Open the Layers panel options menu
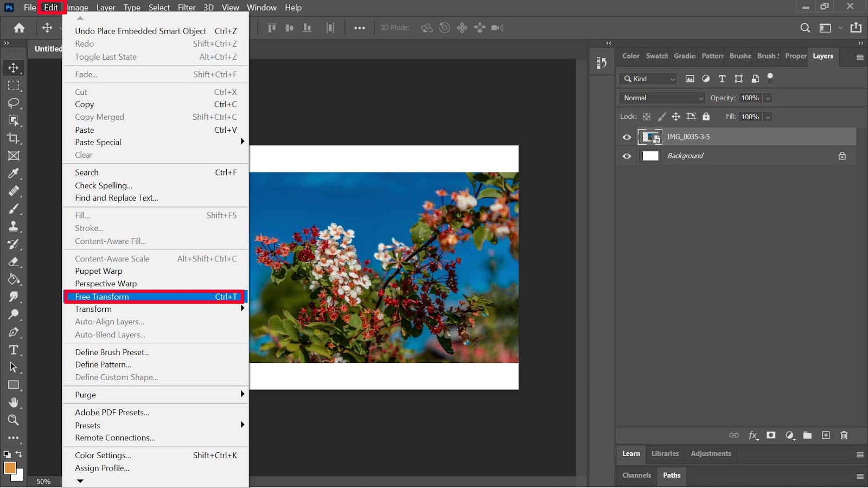The height and width of the screenshot is (488, 868). 860,57
